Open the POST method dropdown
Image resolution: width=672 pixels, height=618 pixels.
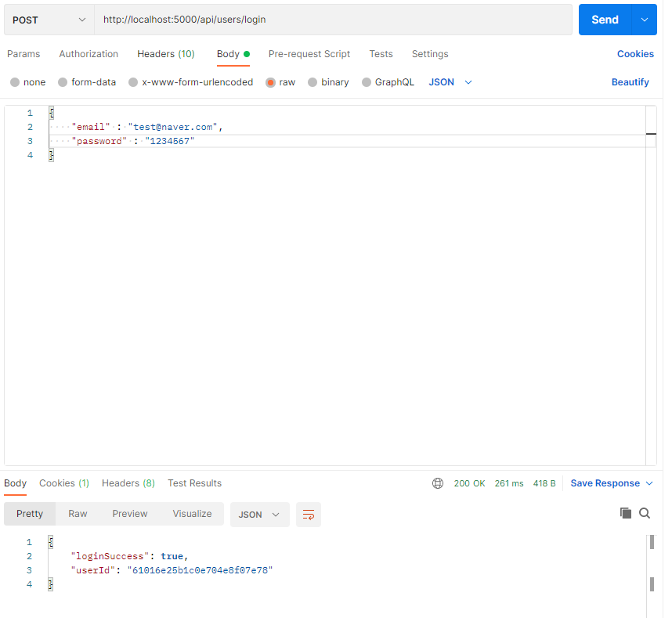coord(49,20)
